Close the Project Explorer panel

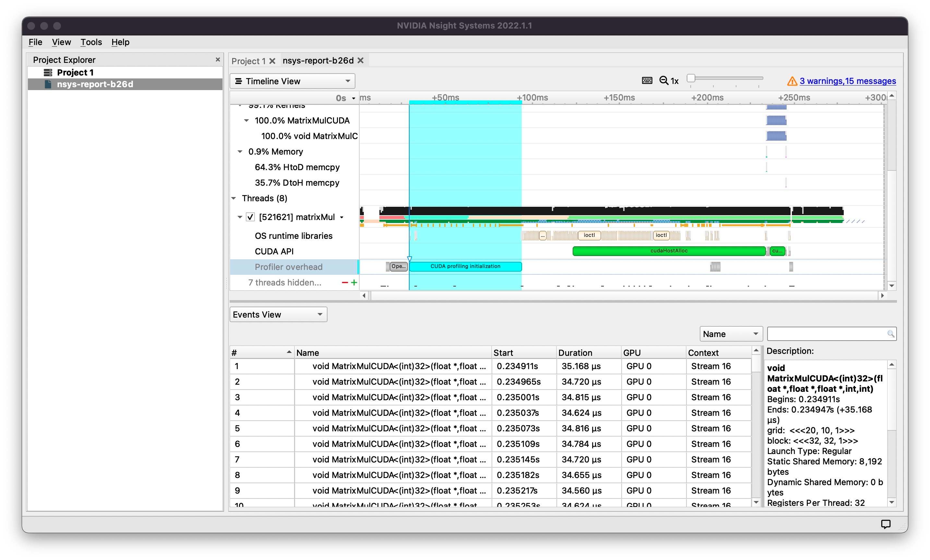(x=217, y=60)
